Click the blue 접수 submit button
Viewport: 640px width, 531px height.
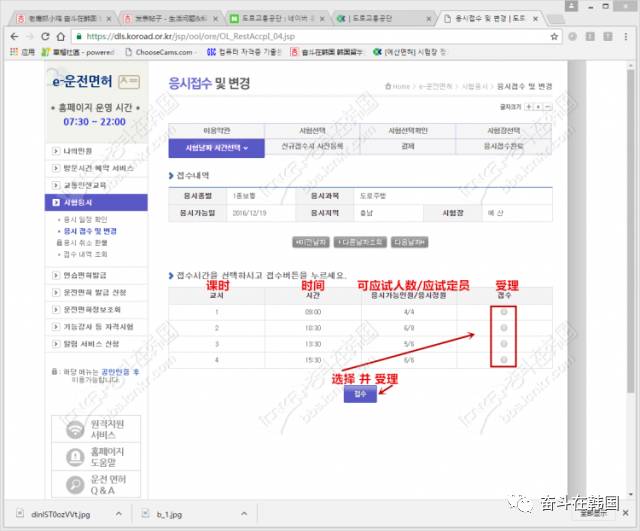pos(360,394)
